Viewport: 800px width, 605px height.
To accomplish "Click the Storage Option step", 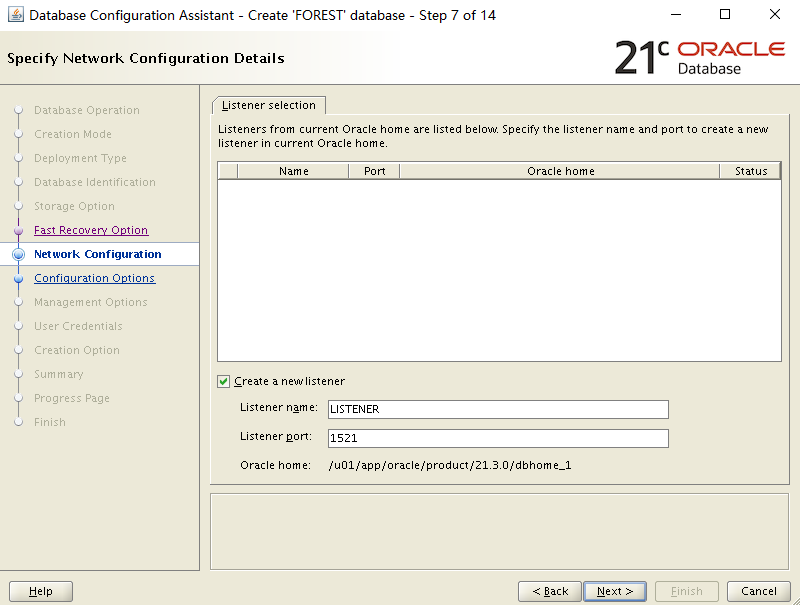I will pos(74,206).
